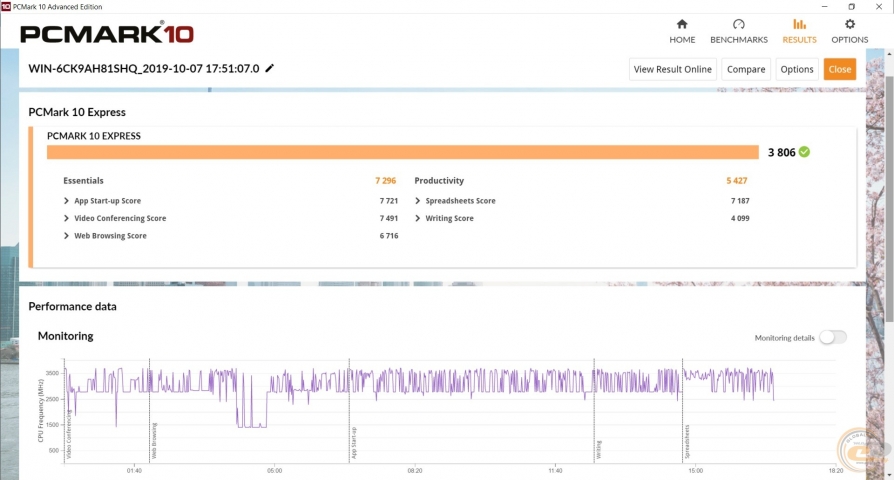The height and width of the screenshot is (480, 894).
Task: Click the Spreadsheets Score value 7 187
Action: click(740, 201)
